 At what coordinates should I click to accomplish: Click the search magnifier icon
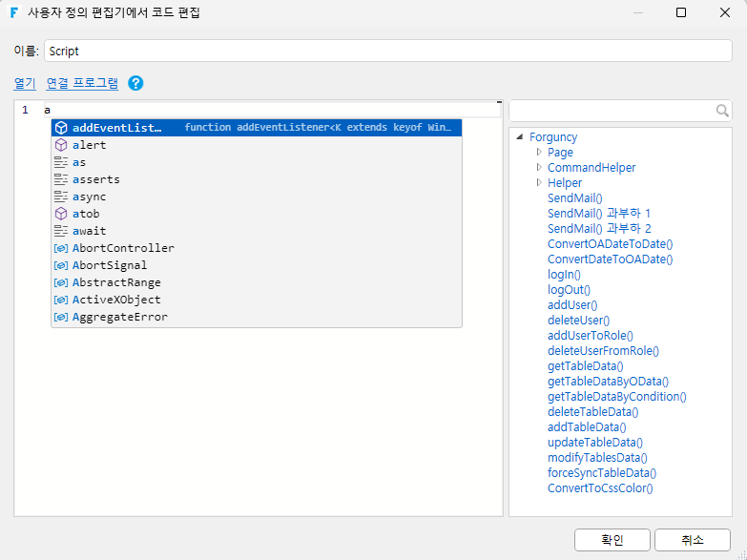[x=722, y=111]
